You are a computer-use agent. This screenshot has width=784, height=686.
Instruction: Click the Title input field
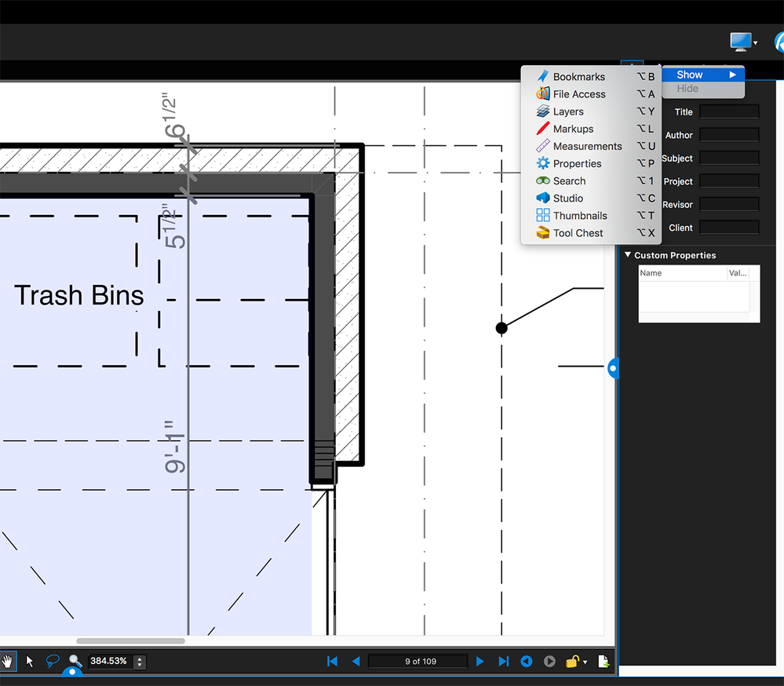click(x=729, y=111)
